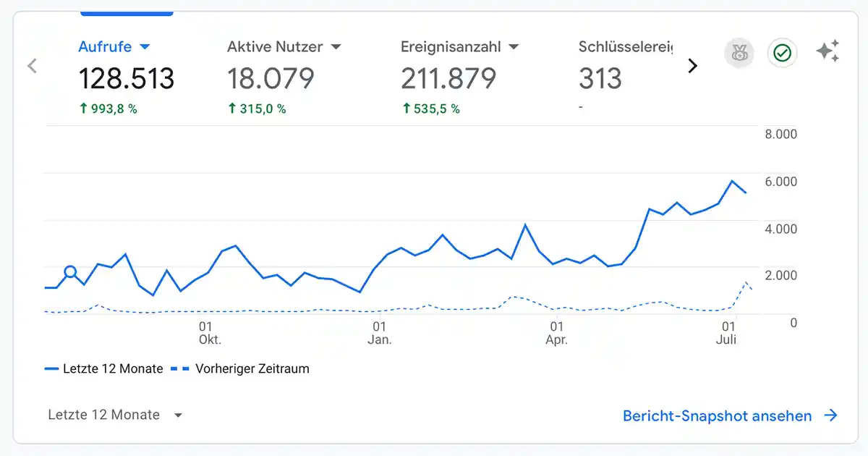Switch to the Aktive Nutzer metric tab
This screenshot has width=868, height=456.
coord(276,47)
